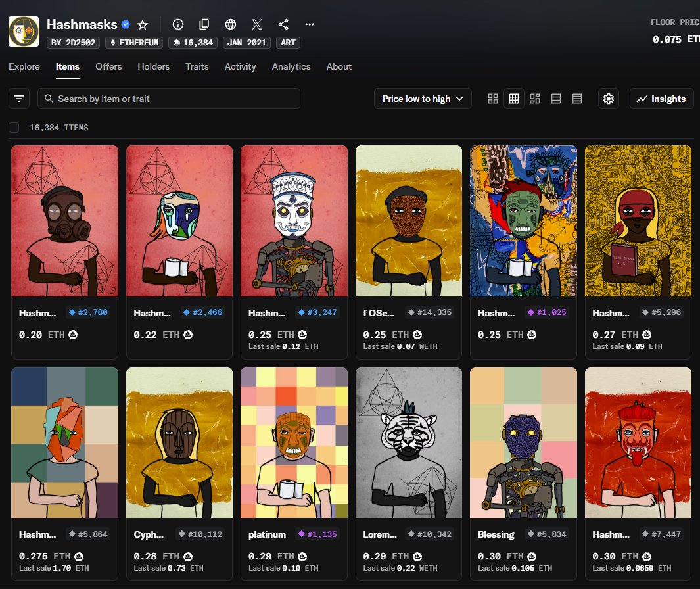Switch to the dense table view
This screenshot has height=589, width=700.
577,99
